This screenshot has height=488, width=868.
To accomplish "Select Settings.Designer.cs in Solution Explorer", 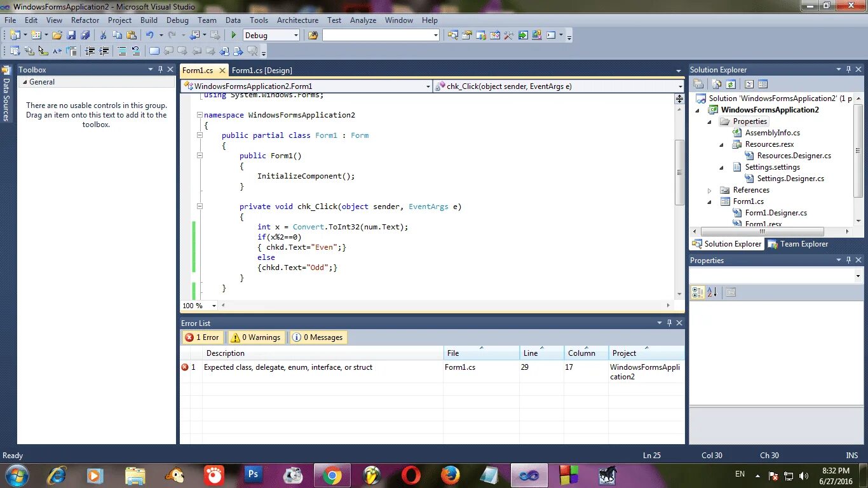I will (790, 179).
